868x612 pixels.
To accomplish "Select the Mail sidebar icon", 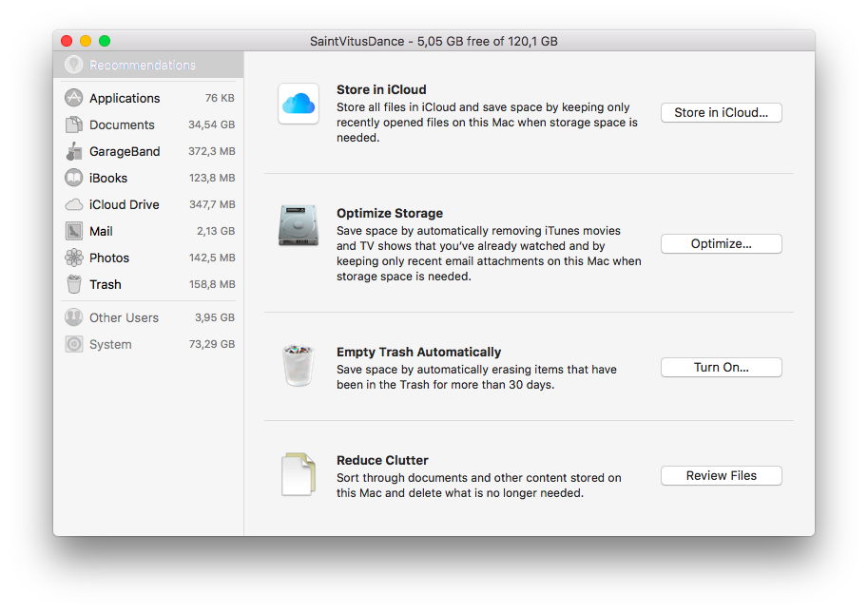I will pyautogui.click(x=73, y=231).
